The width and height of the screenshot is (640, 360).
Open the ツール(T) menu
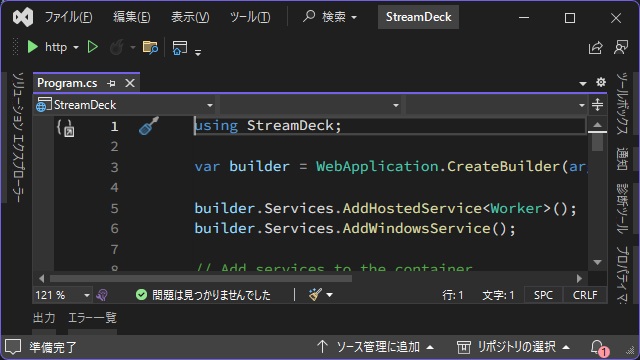tap(250, 17)
